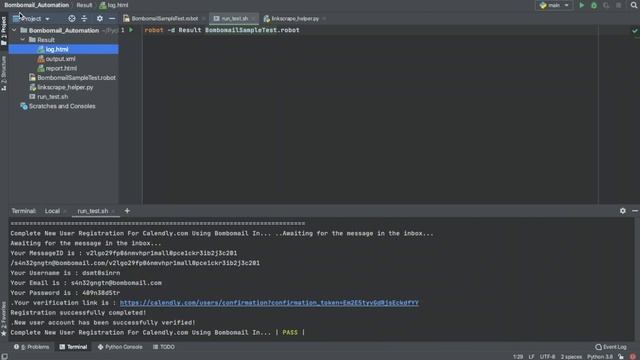Click the Result breadcrumb in navigation bar
Screen dimensions: 640x360
84,5
